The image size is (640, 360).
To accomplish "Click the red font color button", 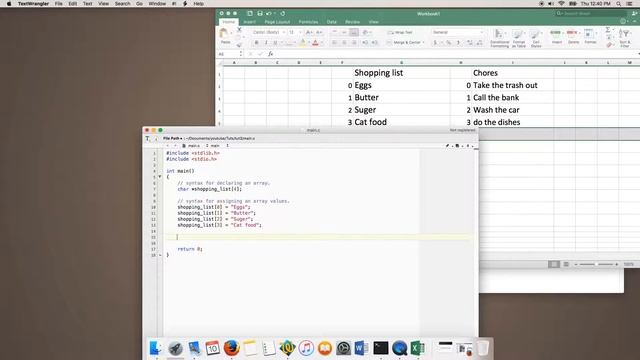I will click(x=315, y=42).
